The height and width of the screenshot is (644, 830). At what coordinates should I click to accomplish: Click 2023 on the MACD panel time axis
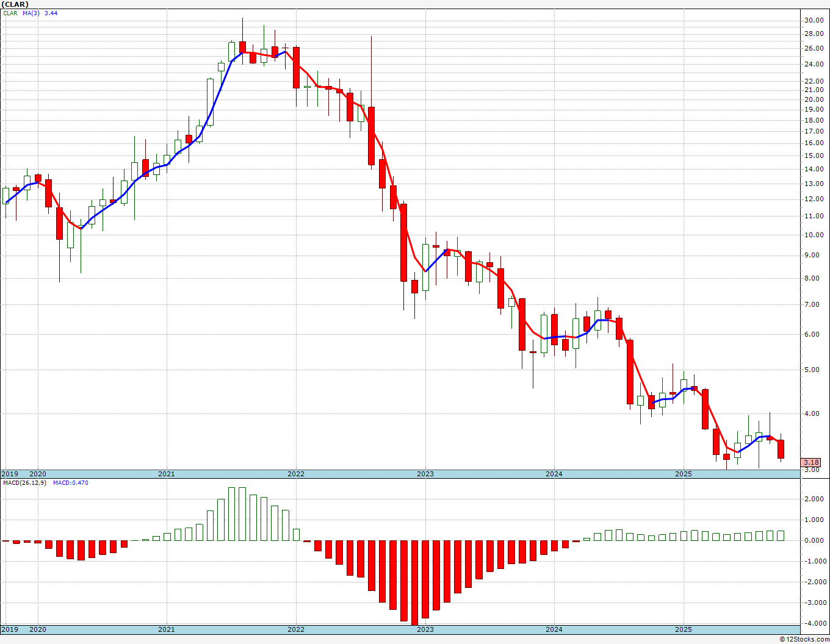click(x=425, y=629)
